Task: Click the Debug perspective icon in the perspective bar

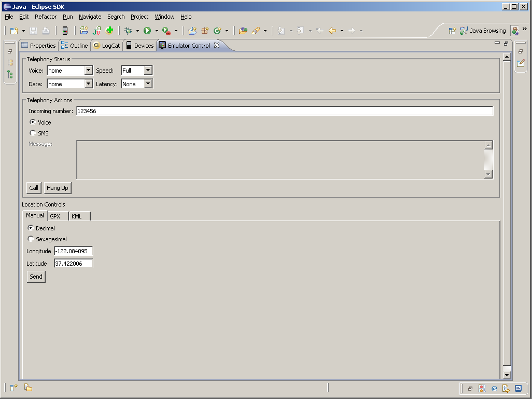Action: coord(515,31)
